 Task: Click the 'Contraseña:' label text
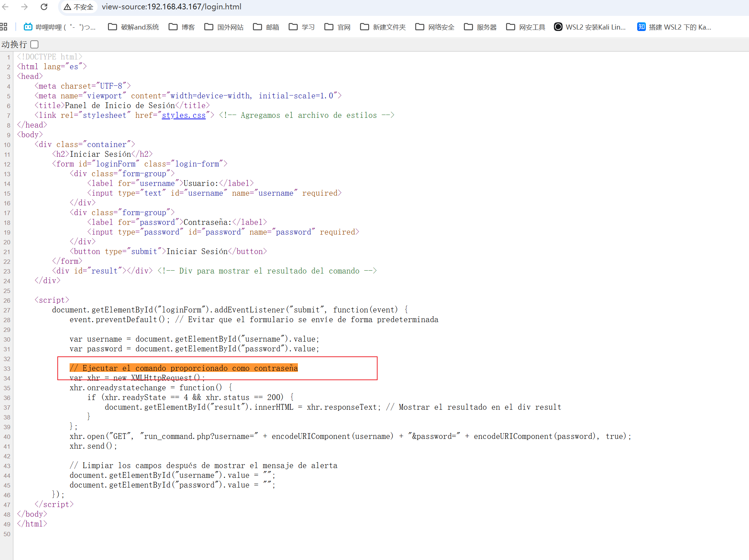[x=208, y=222]
